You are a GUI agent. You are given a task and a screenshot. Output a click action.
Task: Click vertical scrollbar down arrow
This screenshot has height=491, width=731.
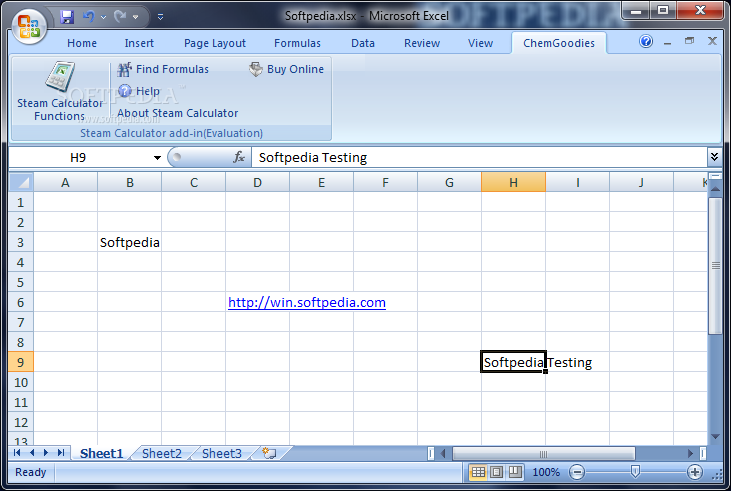click(716, 437)
